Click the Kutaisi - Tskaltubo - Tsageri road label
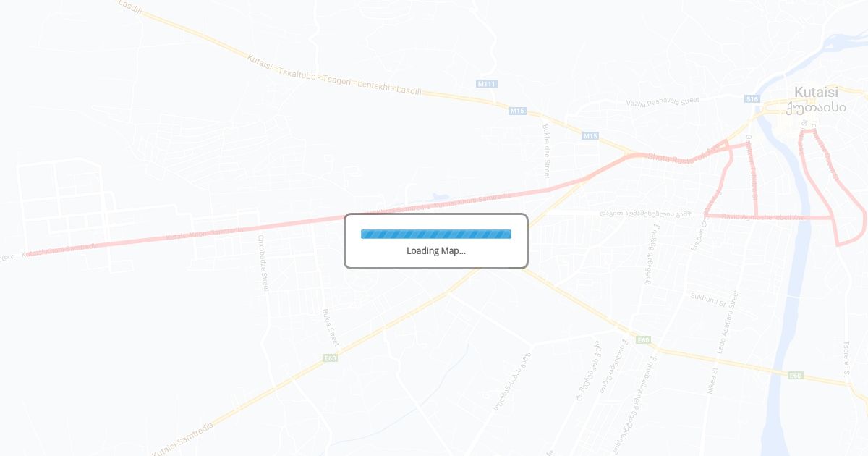Image resolution: width=868 pixels, height=456 pixels. coord(333,75)
